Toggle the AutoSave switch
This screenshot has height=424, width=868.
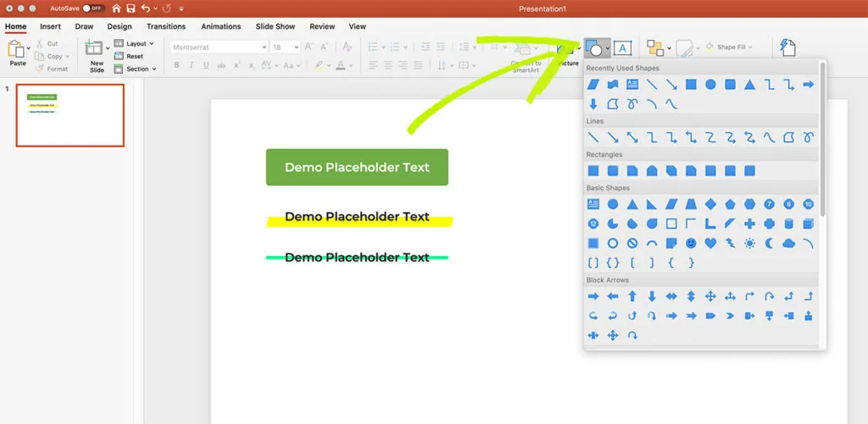click(x=93, y=8)
